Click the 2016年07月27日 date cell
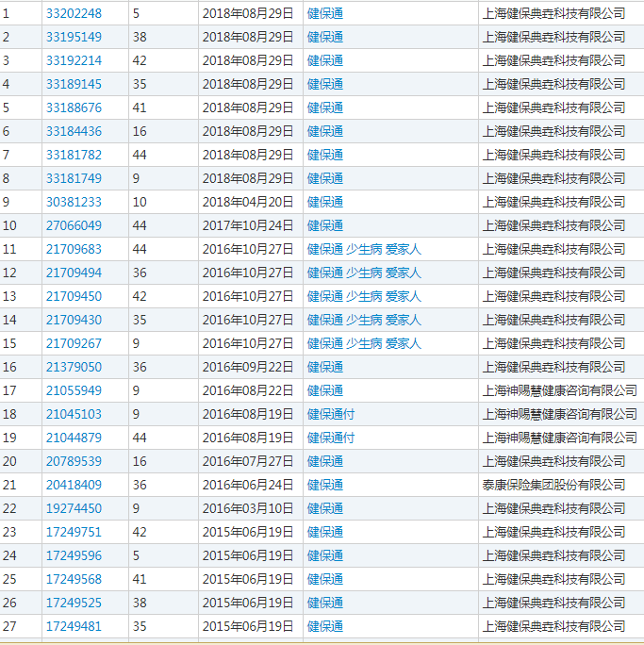Viewport: 644px width, 645px height. [248, 461]
